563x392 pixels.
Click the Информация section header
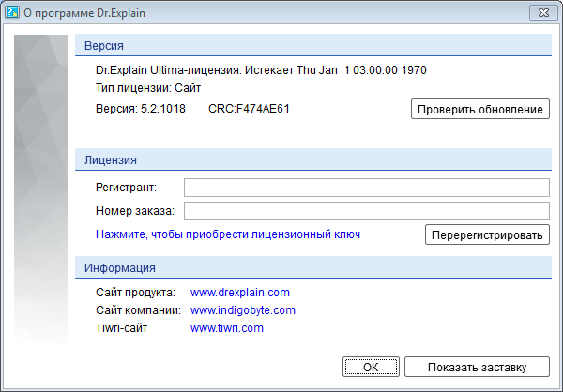(x=119, y=267)
